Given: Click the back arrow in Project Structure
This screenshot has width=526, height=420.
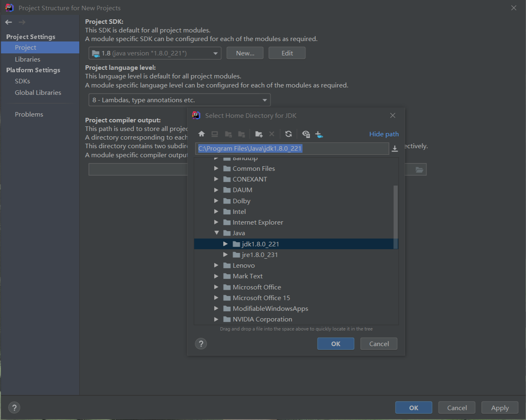Looking at the screenshot, I should click(9, 22).
